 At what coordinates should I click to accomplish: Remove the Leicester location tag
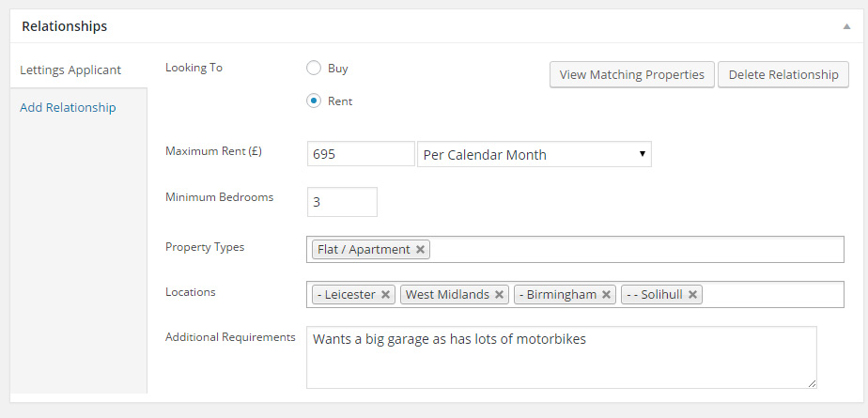coord(385,295)
